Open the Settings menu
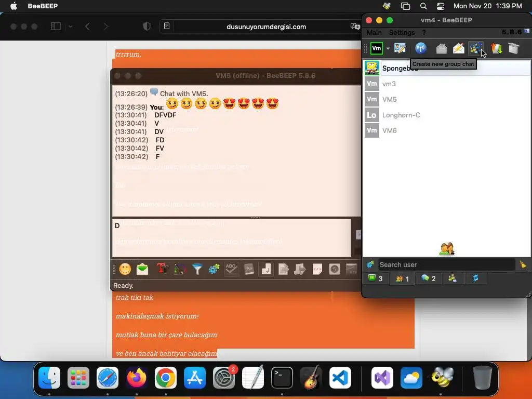This screenshot has height=399, width=532. pos(402,33)
